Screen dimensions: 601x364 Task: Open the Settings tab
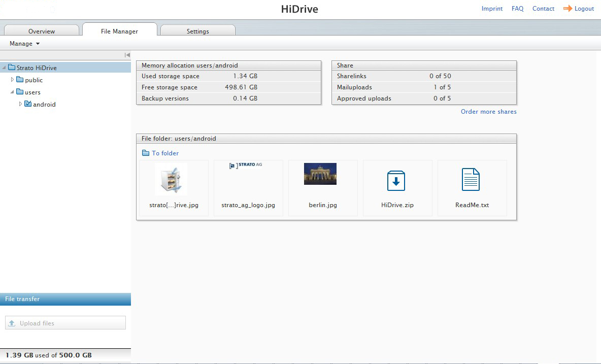(198, 31)
